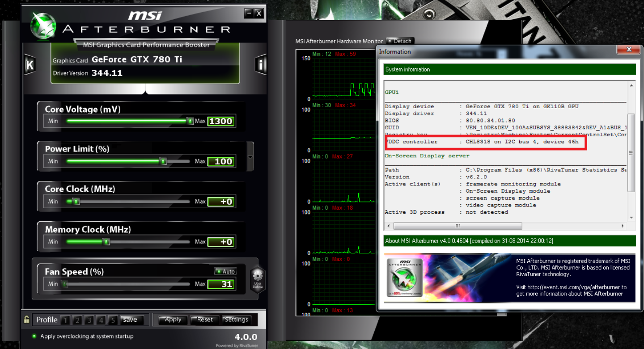Click the Memory Clock value field

click(x=221, y=242)
